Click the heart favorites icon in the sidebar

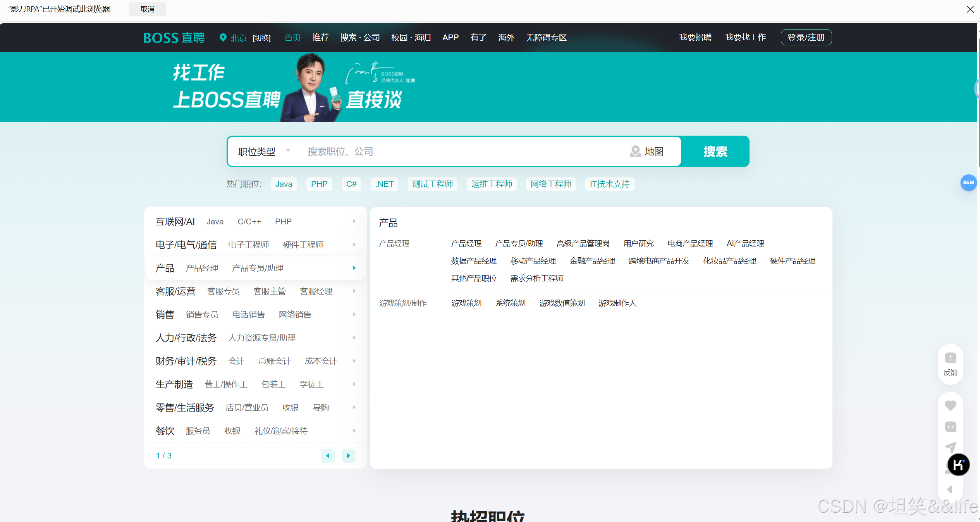click(x=950, y=406)
